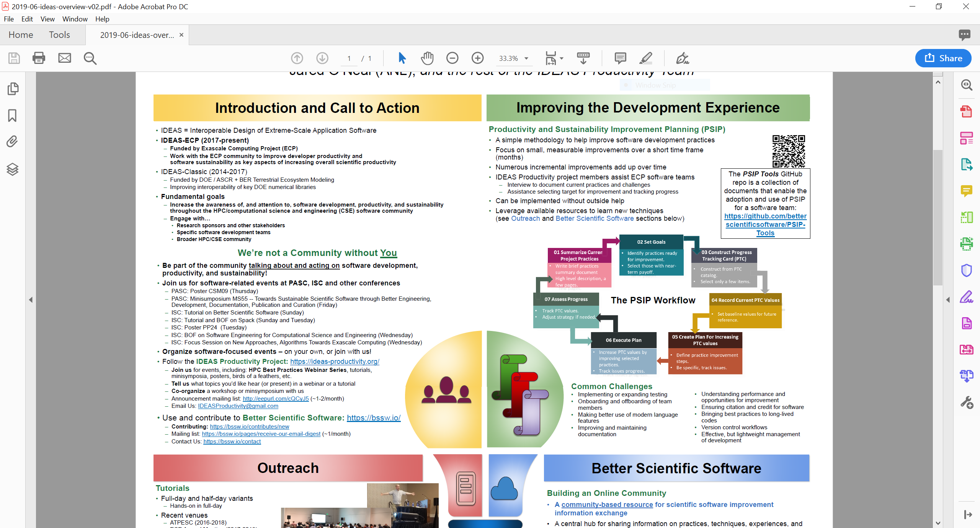Screen dimensions: 980x528
Task: Select the Highlight text tool
Action: click(646, 58)
